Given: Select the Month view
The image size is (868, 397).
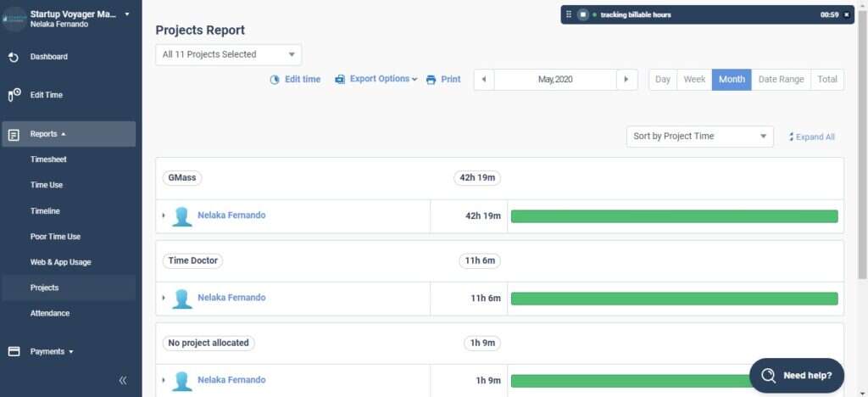Looking at the screenshot, I should (x=732, y=79).
